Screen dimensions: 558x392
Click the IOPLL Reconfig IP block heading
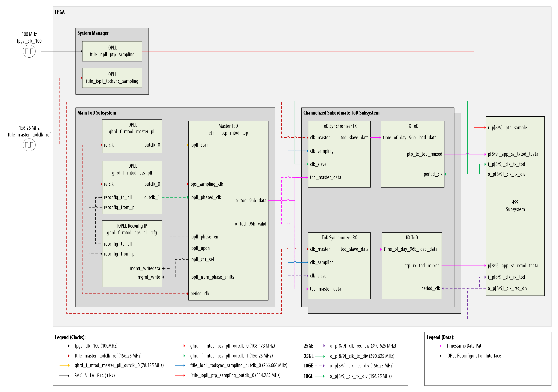pos(132,226)
